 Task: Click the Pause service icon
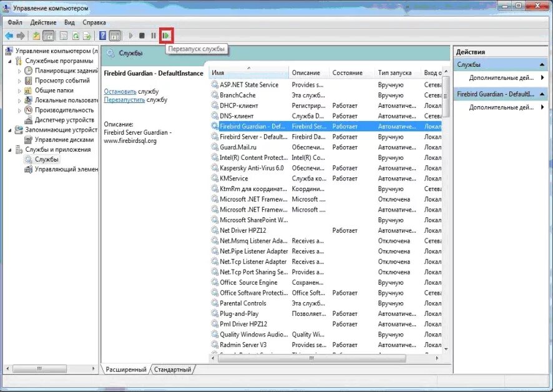154,36
